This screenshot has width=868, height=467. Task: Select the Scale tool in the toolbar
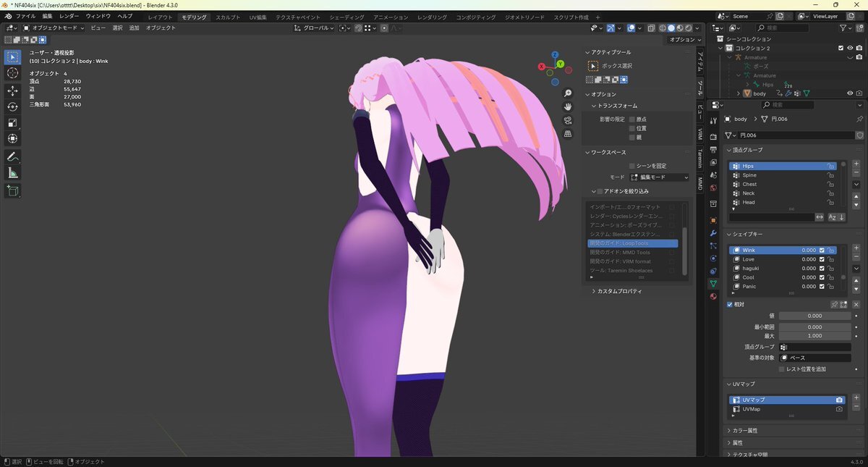[12, 122]
